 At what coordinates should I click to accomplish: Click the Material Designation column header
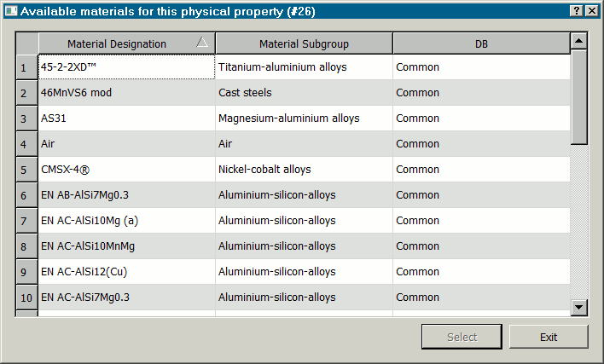(x=117, y=43)
